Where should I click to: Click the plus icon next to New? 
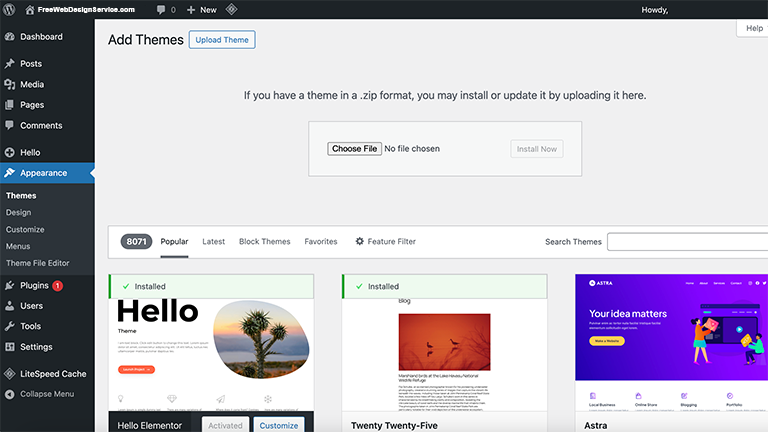pos(191,10)
